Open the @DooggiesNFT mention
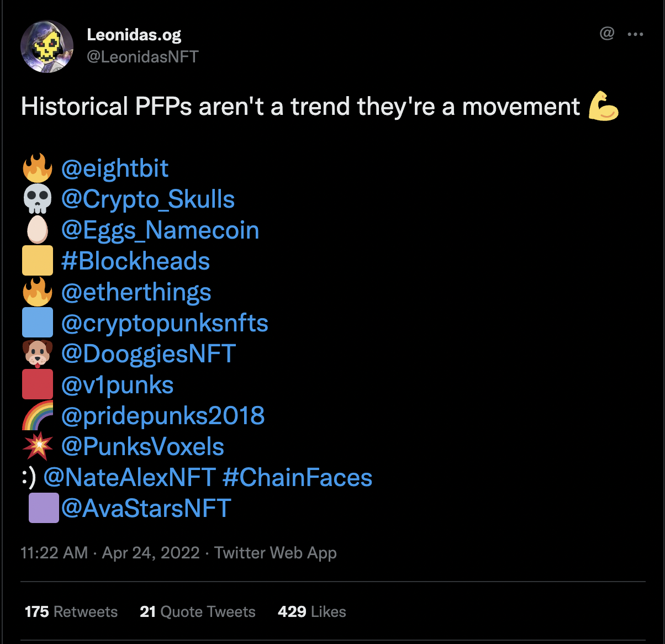Viewport: 665px width, 644px height. pos(149,354)
